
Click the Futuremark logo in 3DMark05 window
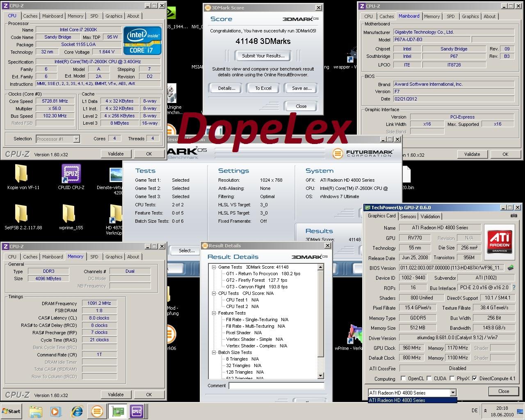363,153
